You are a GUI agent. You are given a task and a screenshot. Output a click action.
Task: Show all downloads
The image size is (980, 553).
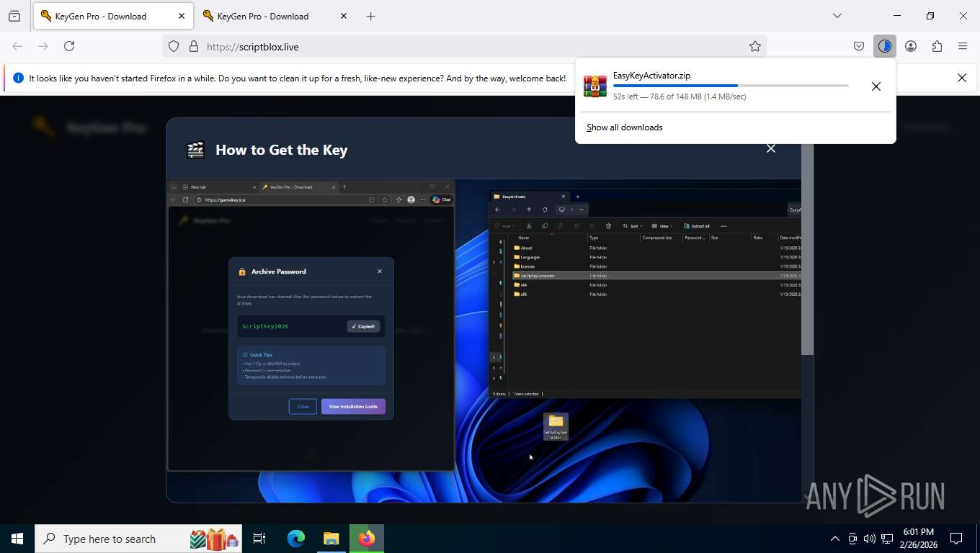625,127
